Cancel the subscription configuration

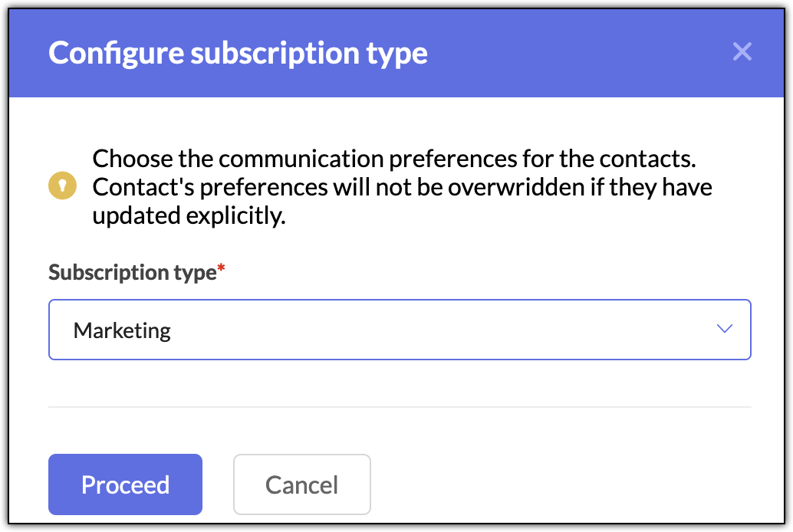click(301, 484)
